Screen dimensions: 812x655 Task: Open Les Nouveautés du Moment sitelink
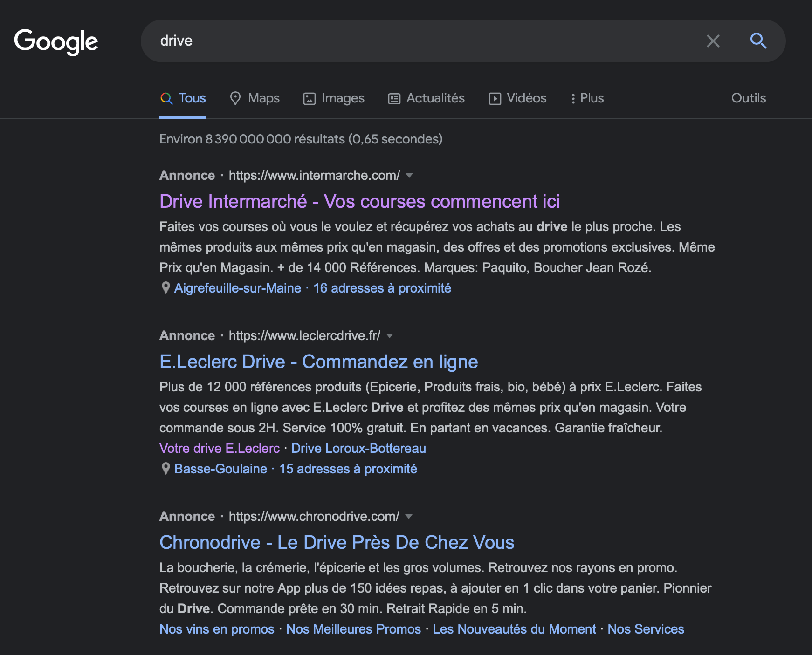coord(514,629)
